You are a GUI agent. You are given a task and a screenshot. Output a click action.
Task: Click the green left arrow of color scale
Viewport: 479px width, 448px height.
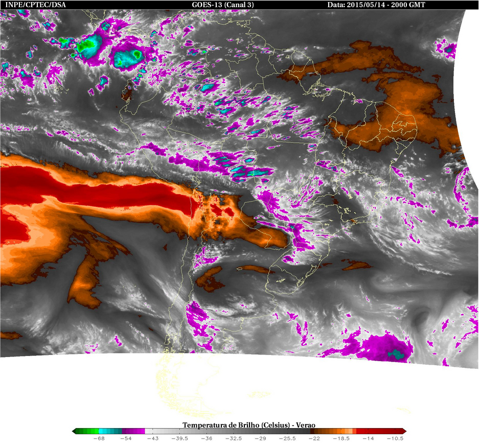point(74,431)
